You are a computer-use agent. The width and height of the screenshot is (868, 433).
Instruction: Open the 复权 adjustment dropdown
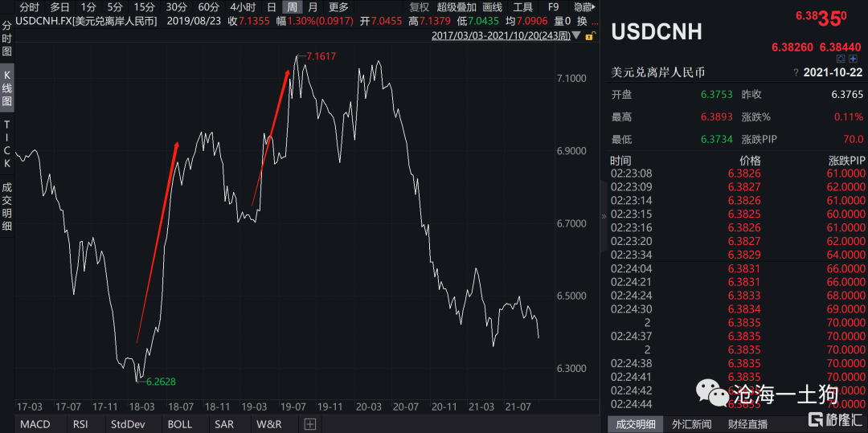click(419, 7)
